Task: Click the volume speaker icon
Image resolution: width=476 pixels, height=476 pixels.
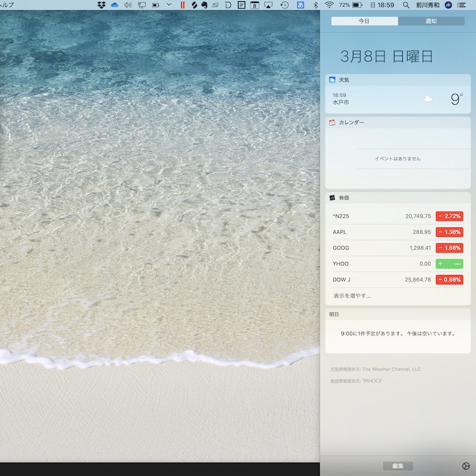Action: pyautogui.click(x=127, y=5)
